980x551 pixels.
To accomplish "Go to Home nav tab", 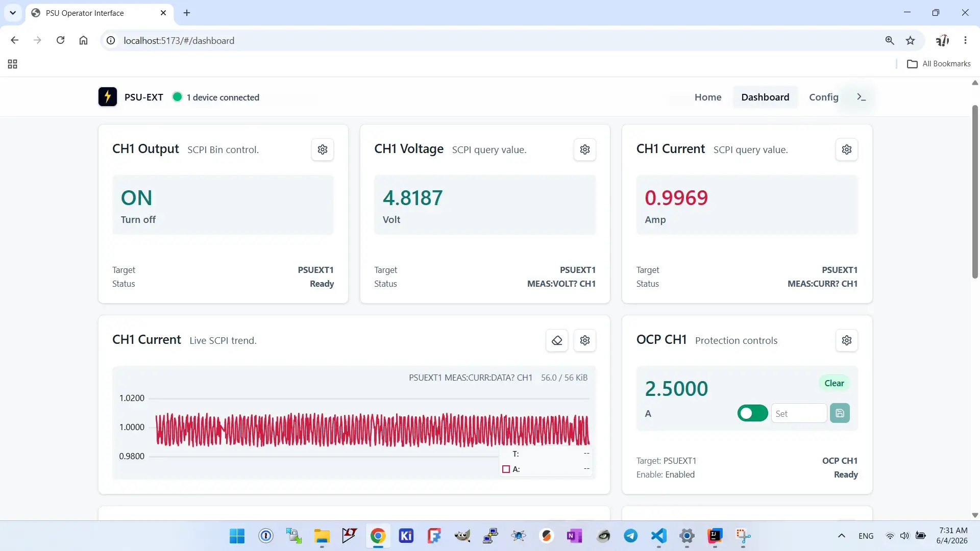I will click(x=708, y=97).
